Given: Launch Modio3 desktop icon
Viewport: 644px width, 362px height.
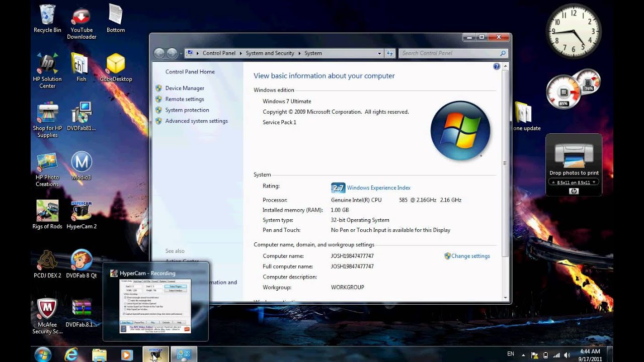Looking at the screenshot, I should pos(81,166).
